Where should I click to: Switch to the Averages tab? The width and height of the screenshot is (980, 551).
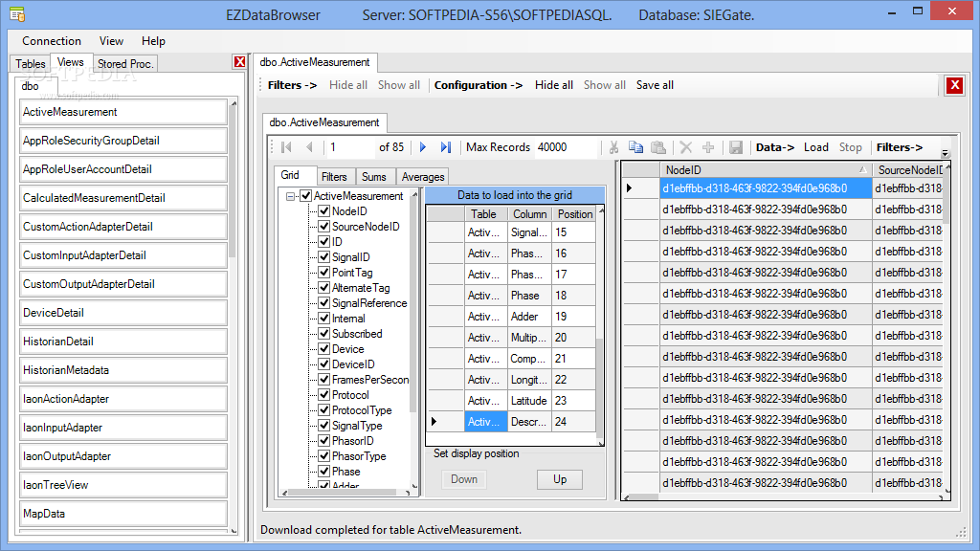(422, 177)
